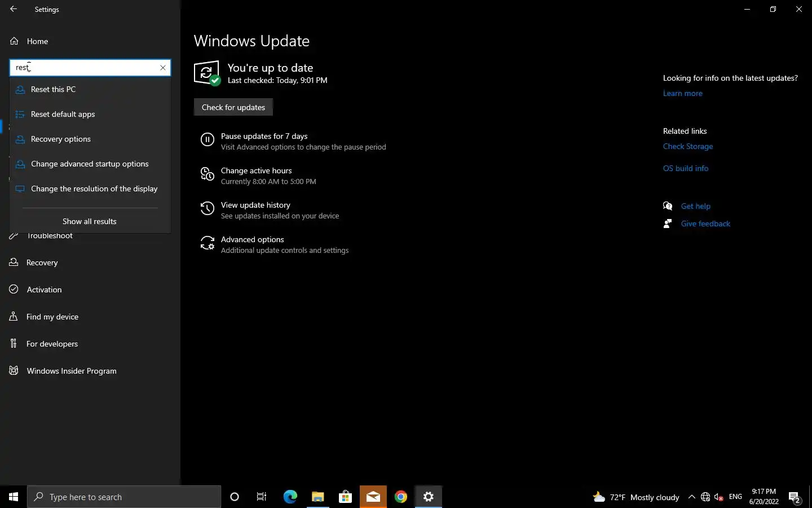
Task: Clear search text with the X button
Action: pyautogui.click(x=163, y=68)
